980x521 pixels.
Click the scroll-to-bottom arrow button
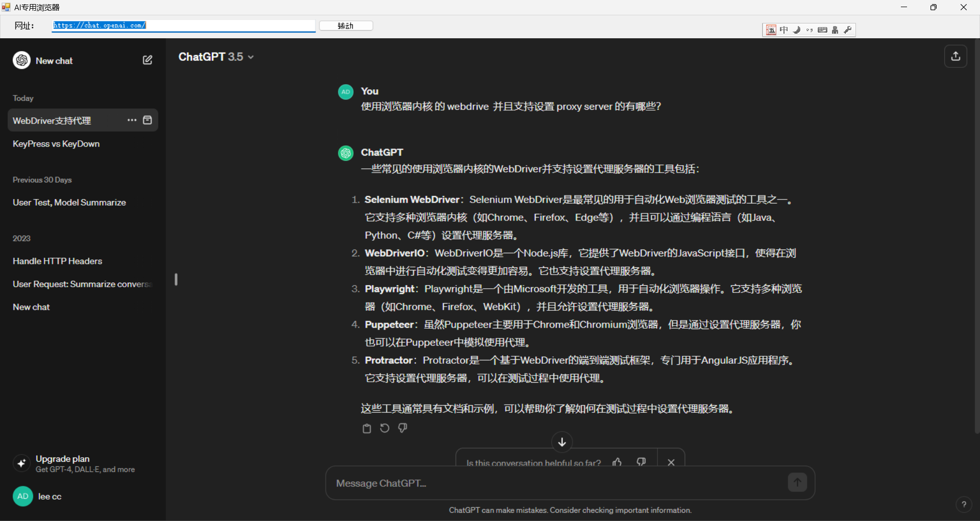click(x=562, y=442)
